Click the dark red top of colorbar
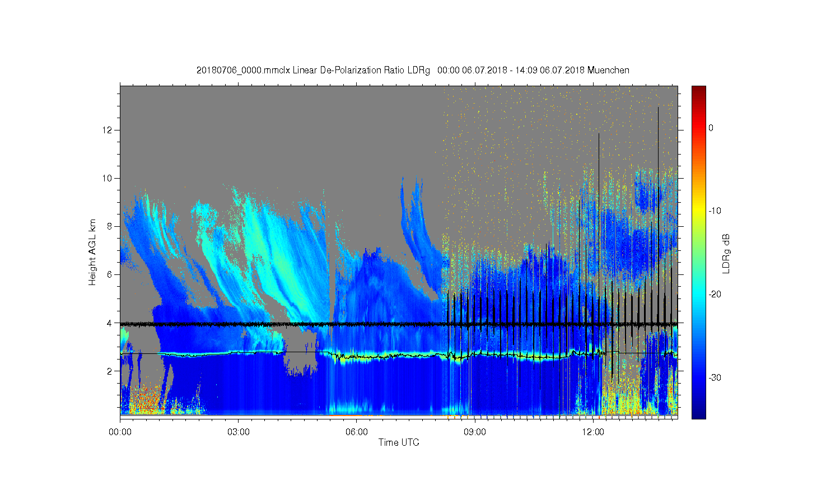This screenshot has width=840, height=504. 698,90
